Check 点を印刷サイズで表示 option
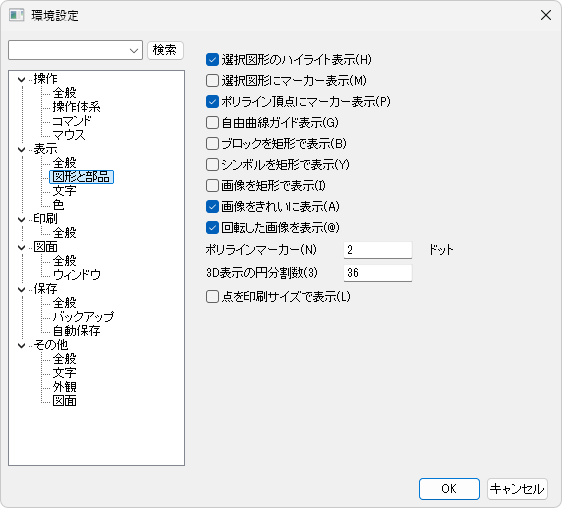This screenshot has width=562, height=508. point(213,297)
